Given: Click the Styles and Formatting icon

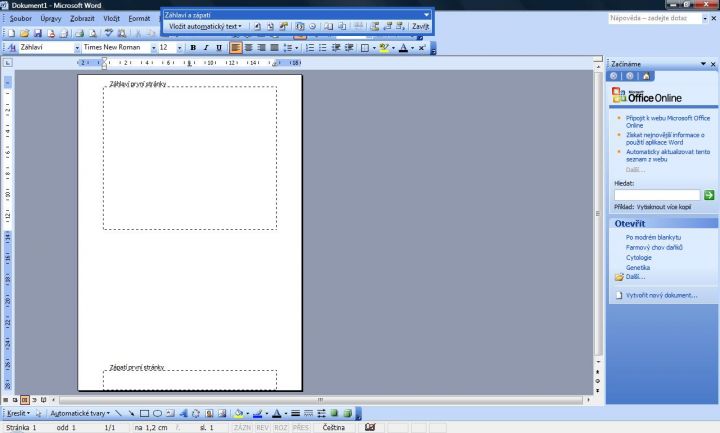Looking at the screenshot, I should (11, 48).
